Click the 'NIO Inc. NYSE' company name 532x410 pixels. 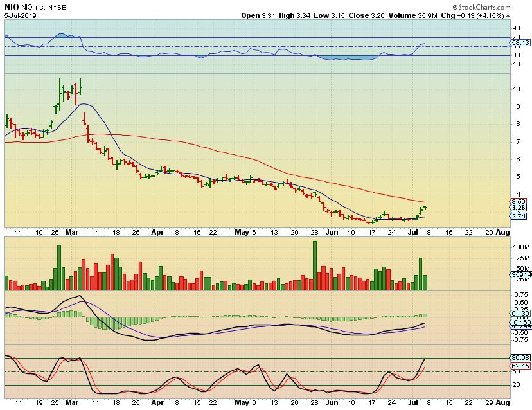pyautogui.click(x=44, y=7)
